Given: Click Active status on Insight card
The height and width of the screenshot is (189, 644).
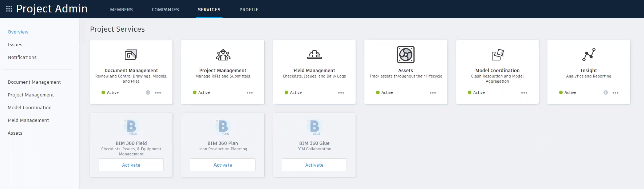Looking at the screenshot, I should click(x=568, y=93).
